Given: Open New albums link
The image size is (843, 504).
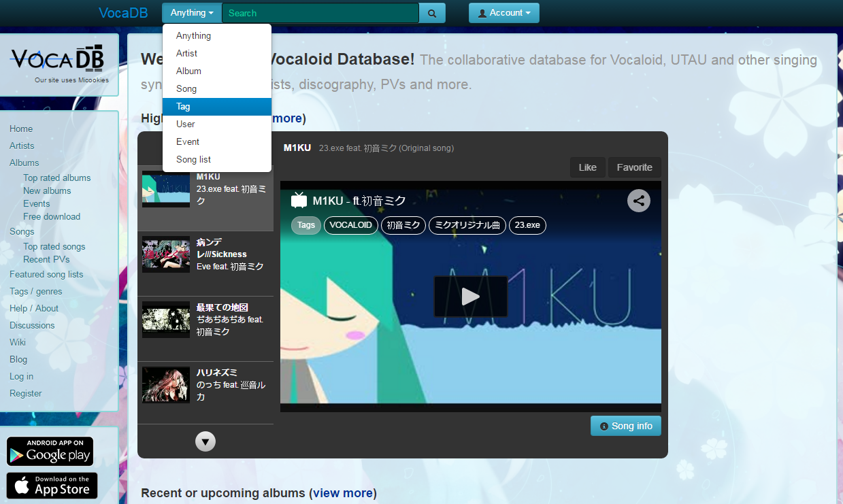Looking at the screenshot, I should pos(47,191).
